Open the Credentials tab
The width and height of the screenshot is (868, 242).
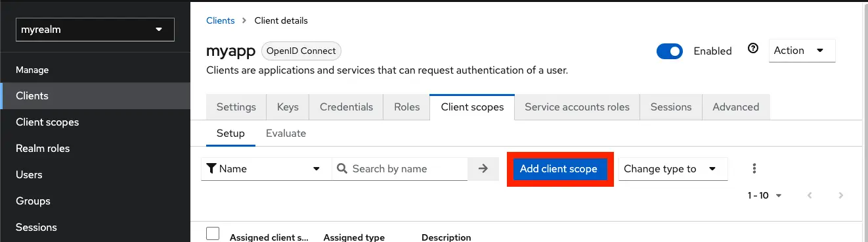click(x=346, y=107)
